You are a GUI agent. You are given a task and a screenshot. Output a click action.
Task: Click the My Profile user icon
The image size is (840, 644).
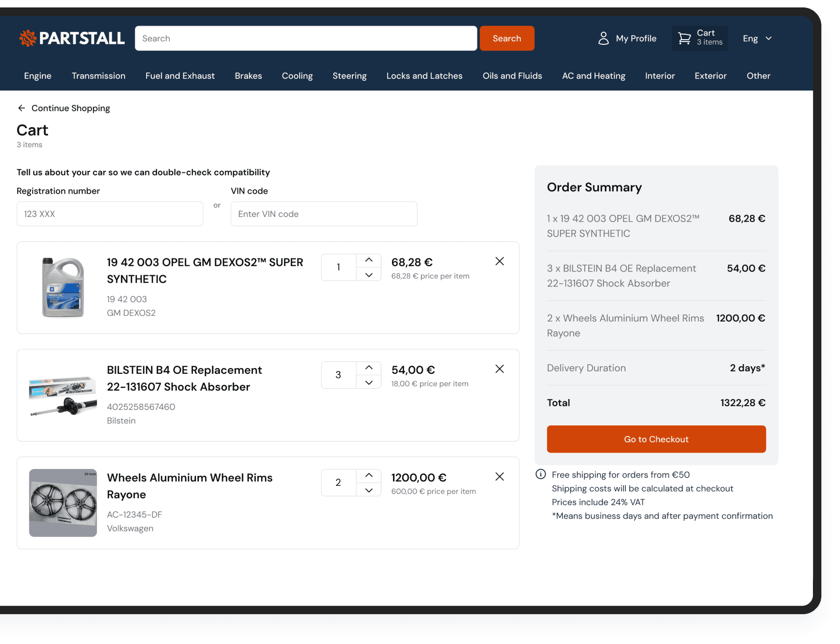pos(603,38)
